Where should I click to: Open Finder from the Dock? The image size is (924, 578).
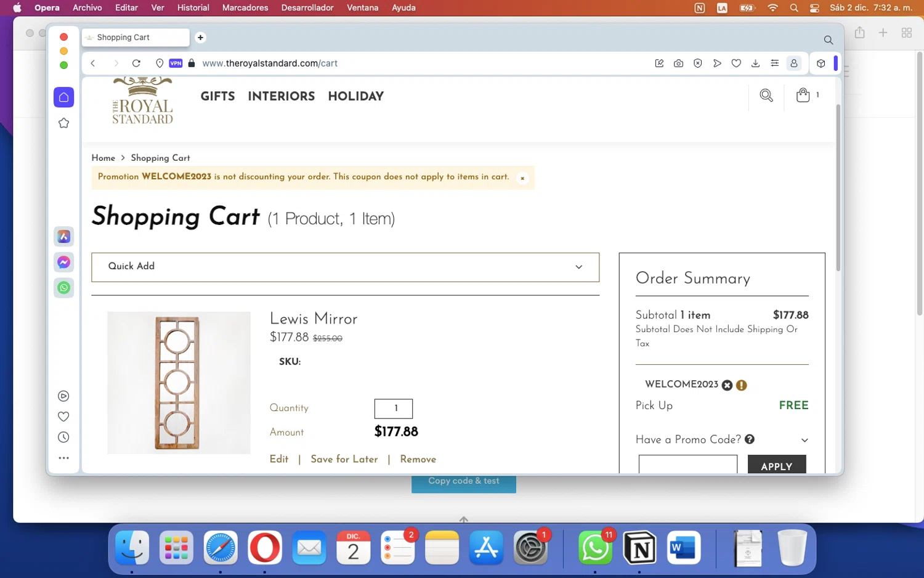tap(132, 547)
